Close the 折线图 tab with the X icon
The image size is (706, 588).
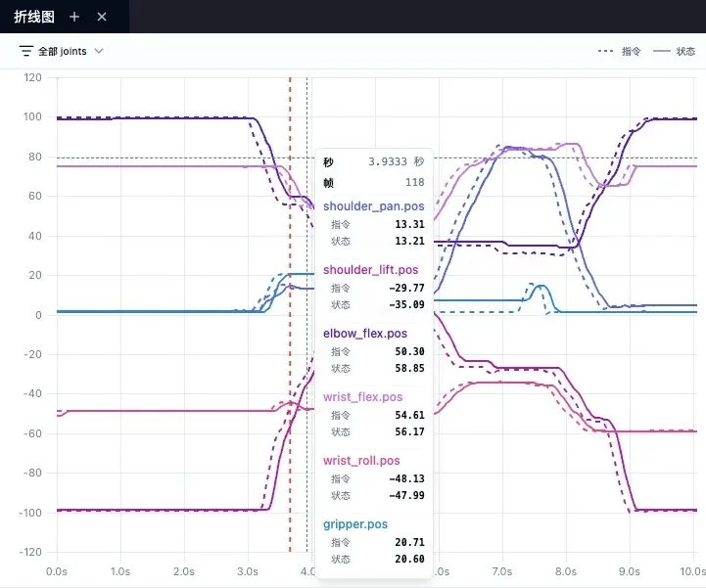click(x=101, y=17)
